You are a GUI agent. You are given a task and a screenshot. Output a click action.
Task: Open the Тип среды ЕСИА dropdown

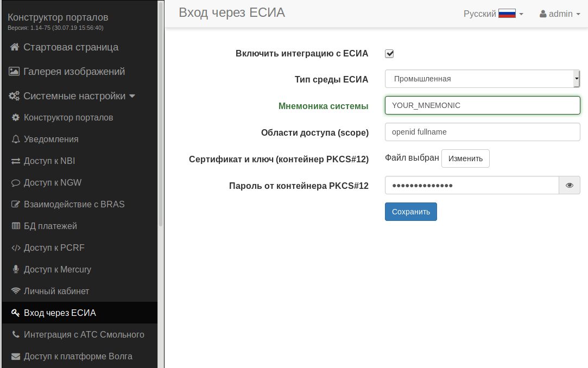[482, 79]
